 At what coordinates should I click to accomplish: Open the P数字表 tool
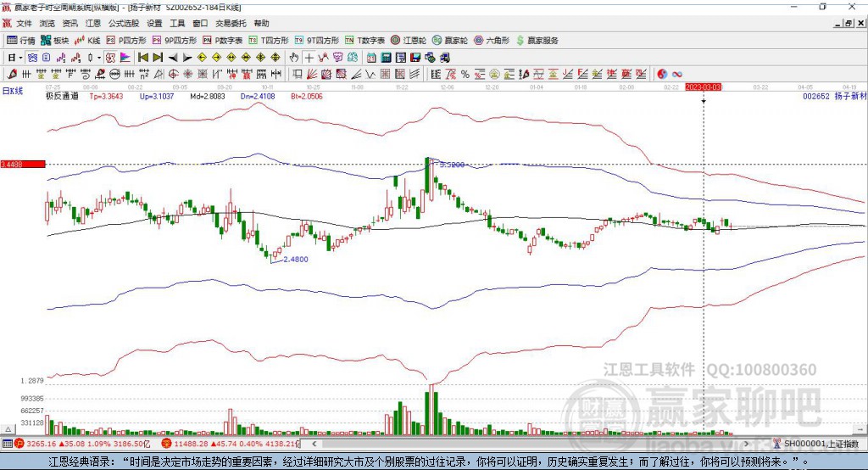223,41
